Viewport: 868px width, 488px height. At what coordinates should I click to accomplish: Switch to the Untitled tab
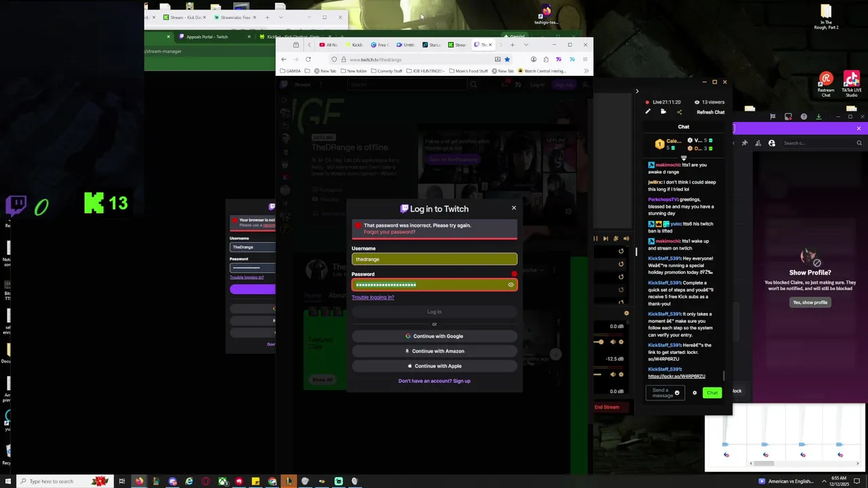pyautogui.click(x=406, y=45)
